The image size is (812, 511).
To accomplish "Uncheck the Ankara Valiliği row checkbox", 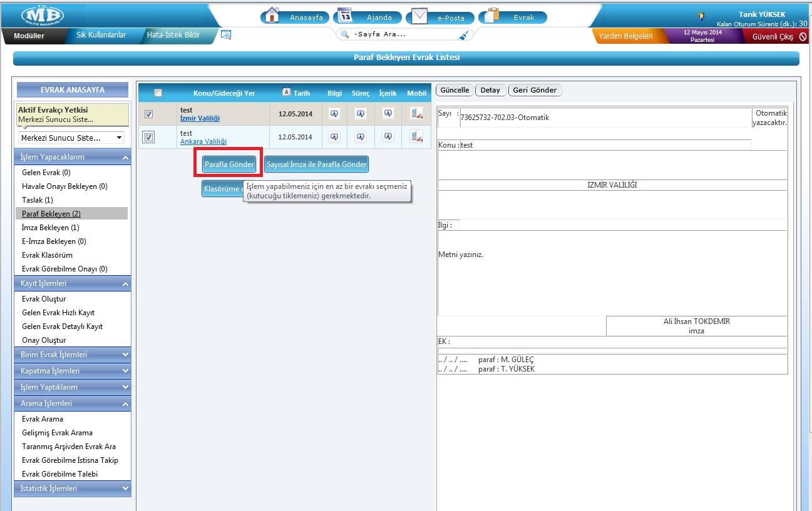I will pos(148,137).
